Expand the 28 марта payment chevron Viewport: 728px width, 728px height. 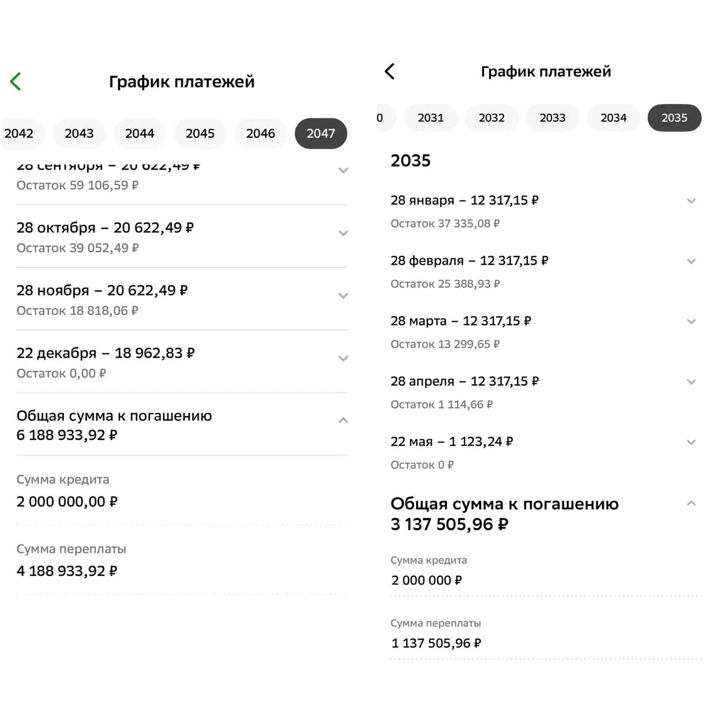(691, 322)
